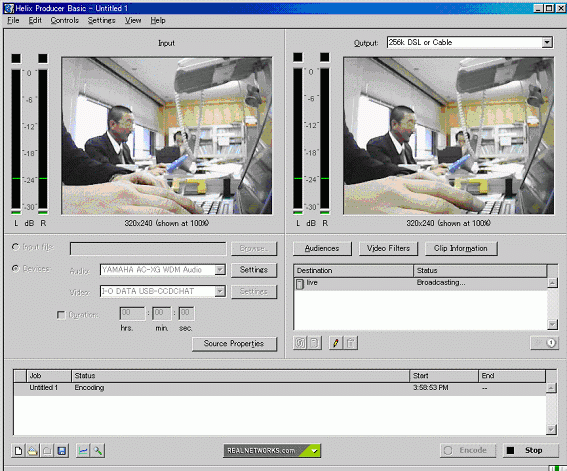Click the button with circled 1 icon
567x471 pixels.
tap(544, 343)
